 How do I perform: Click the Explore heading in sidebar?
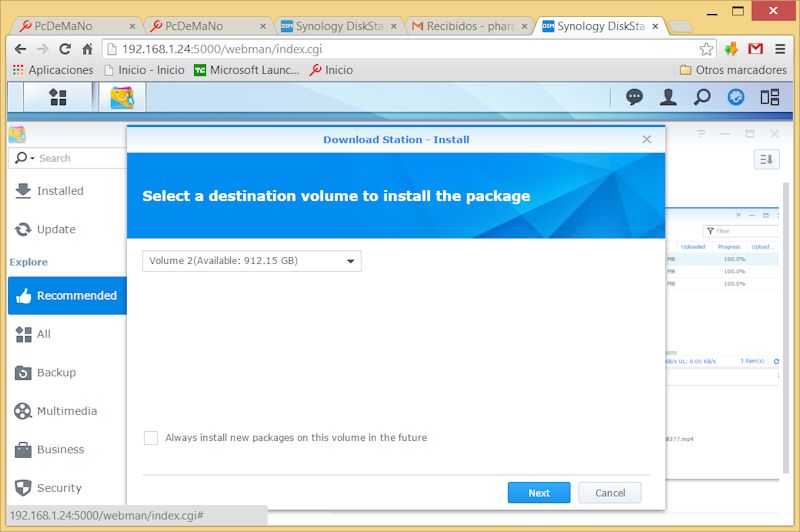pyautogui.click(x=29, y=262)
